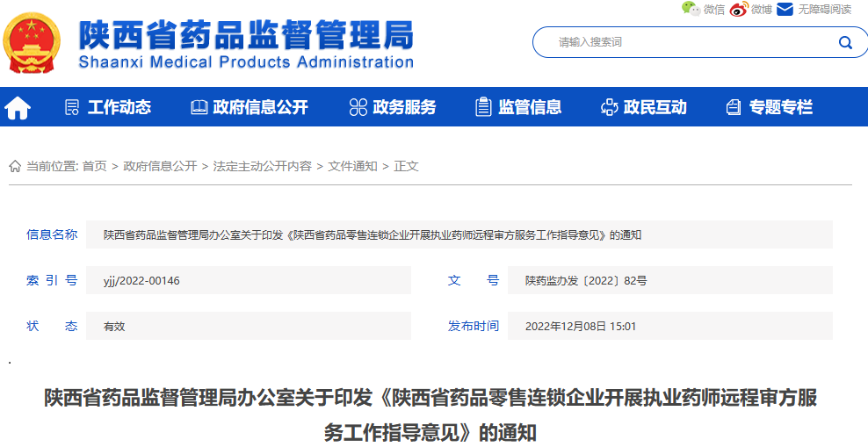The width and height of the screenshot is (868, 447).
Task: Open 文件通知 breadcrumb link
Action: (x=352, y=166)
